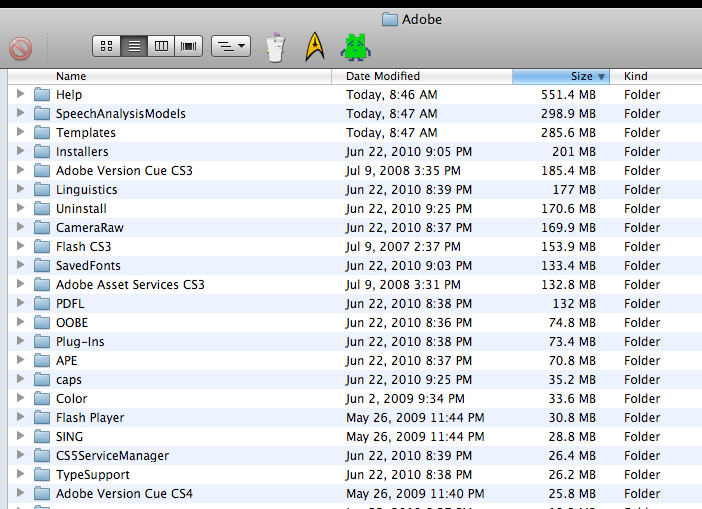
Task: Select the Help folder icon
Action: pyautogui.click(x=42, y=94)
